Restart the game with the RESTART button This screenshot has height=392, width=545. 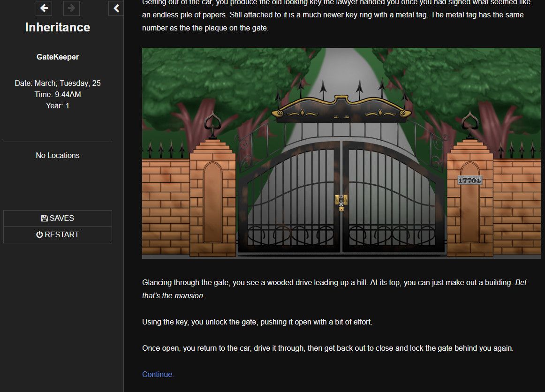pyautogui.click(x=57, y=234)
